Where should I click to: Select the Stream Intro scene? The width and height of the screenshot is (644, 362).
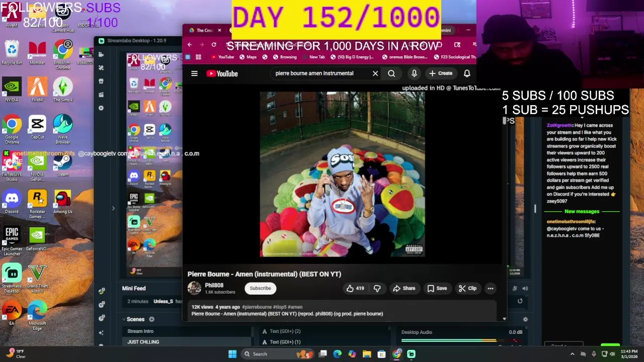(187, 331)
